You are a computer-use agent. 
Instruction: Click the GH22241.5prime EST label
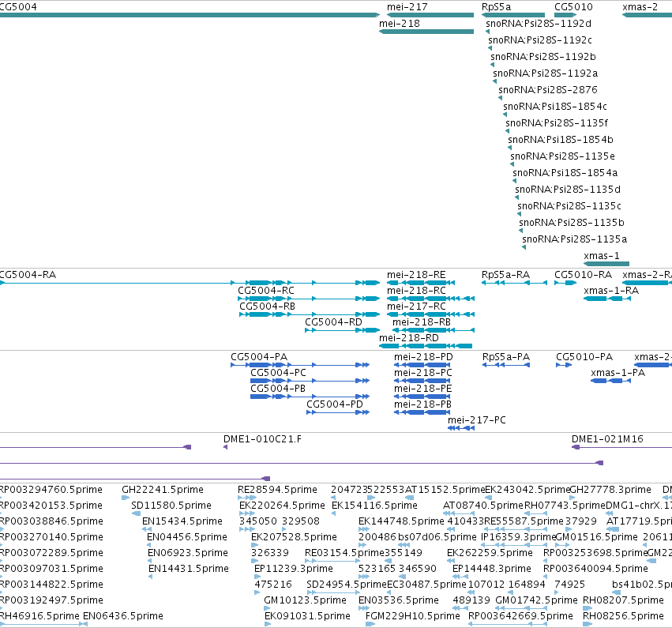click(x=163, y=490)
